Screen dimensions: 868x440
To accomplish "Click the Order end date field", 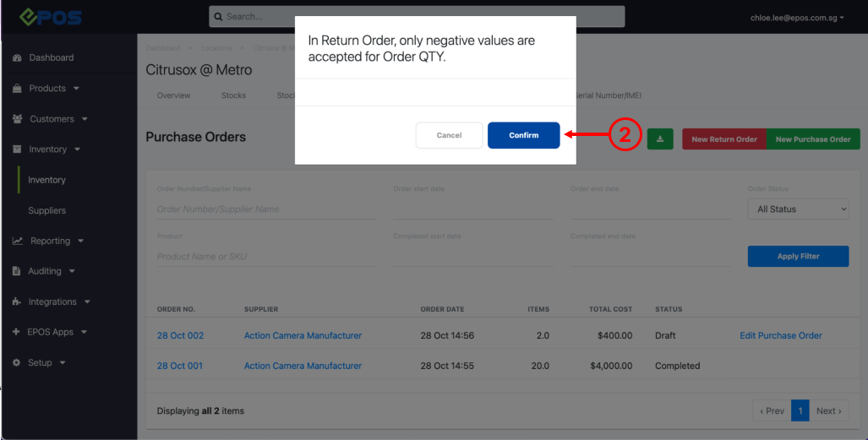I will pos(651,209).
